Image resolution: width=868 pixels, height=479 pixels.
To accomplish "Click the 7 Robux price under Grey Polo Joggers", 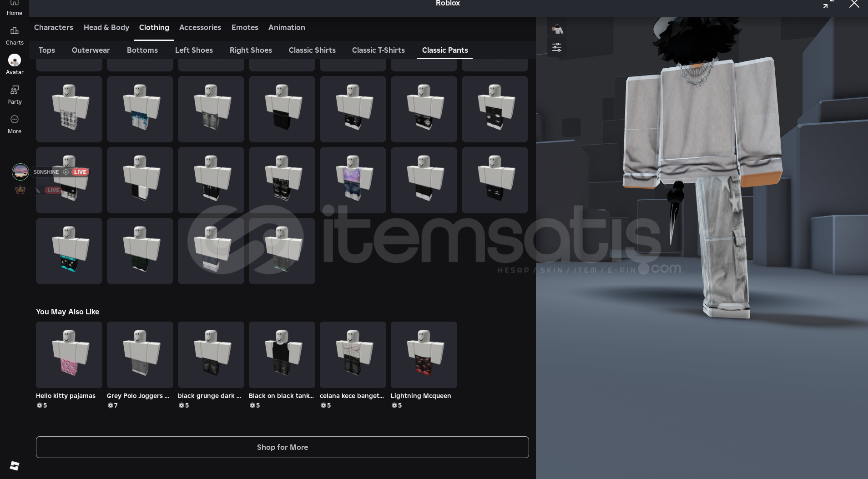I will pyautogui.click(x=113, y=405).
